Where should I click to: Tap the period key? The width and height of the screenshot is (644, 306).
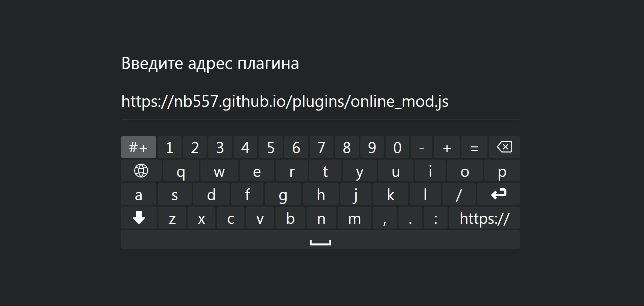410,218
